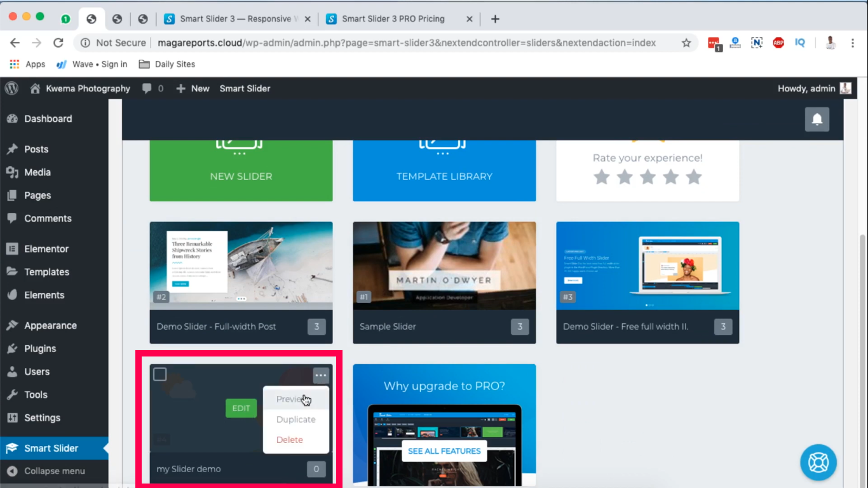Open the Wave • Sign in bookmark

[x=92, y=64]
